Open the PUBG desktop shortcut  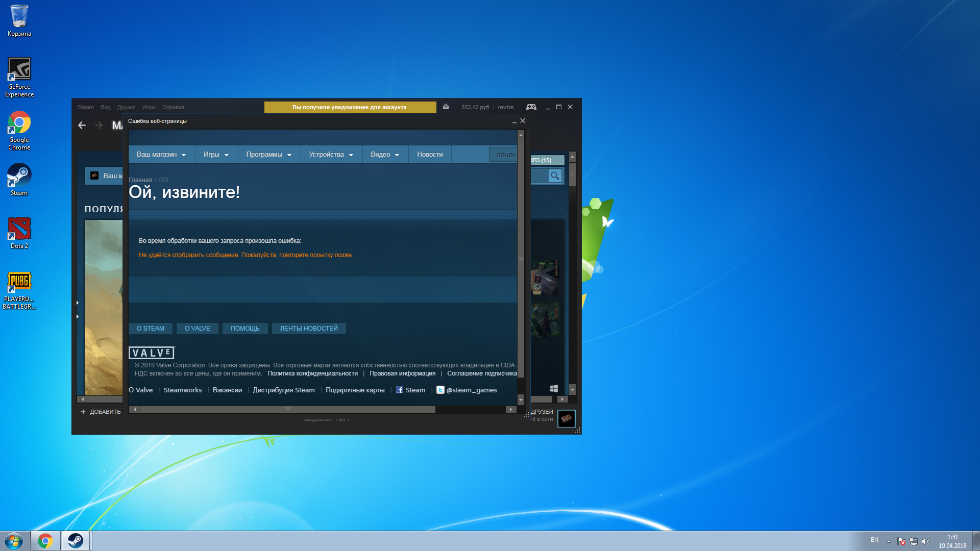click(x=19, y=290)
